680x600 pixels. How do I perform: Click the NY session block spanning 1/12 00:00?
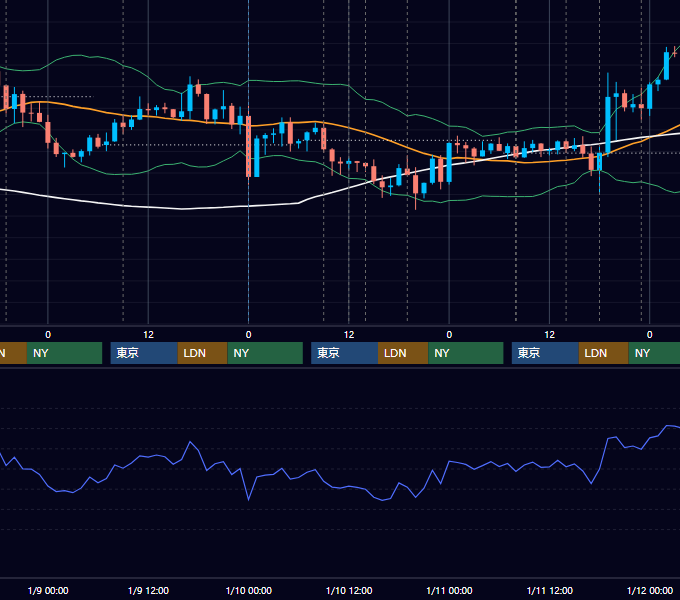(x=654, y=353)
